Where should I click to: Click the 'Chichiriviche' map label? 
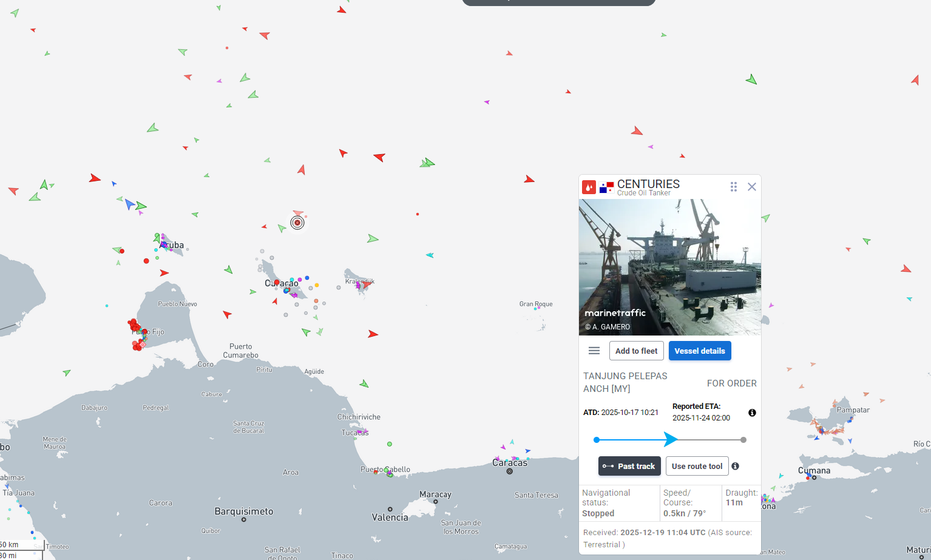359,417
